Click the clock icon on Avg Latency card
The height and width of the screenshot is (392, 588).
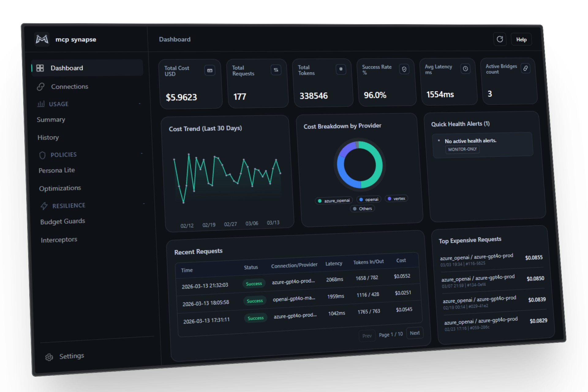pos(466,69)
